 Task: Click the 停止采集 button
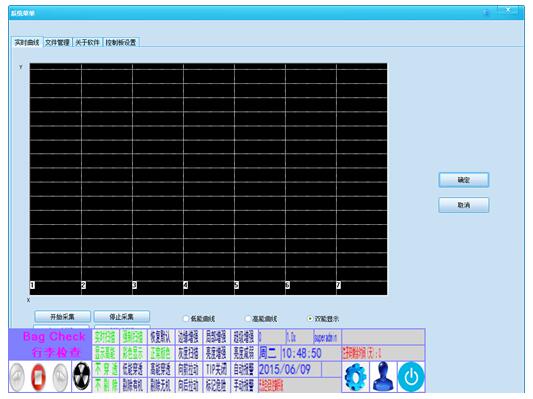coord(121,317)
